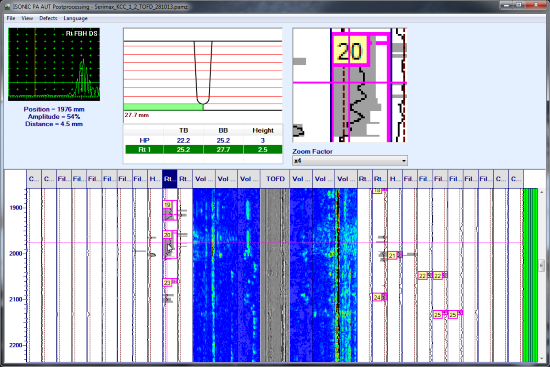Select defect marker 24

tap(377, 298)
